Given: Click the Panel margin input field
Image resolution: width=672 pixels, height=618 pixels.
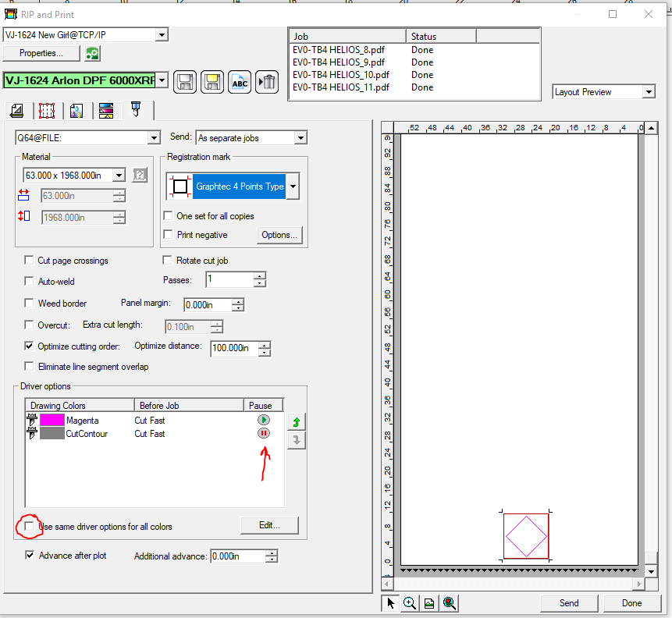Looking at the screenshot, I should point(208,305).
